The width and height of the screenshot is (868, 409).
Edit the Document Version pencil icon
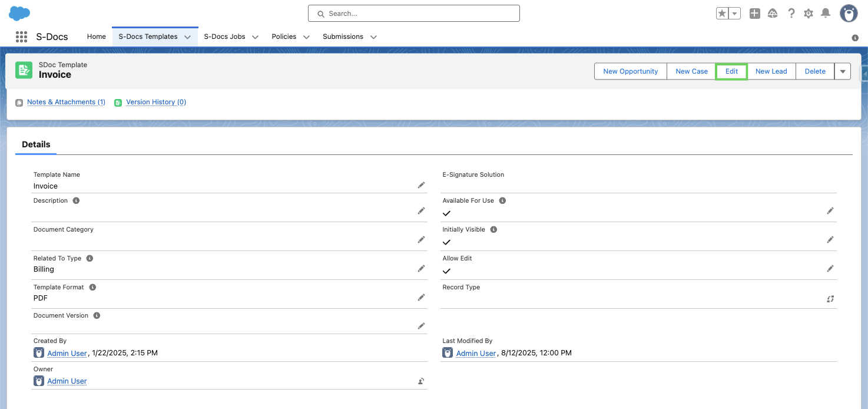pos(422,326)
